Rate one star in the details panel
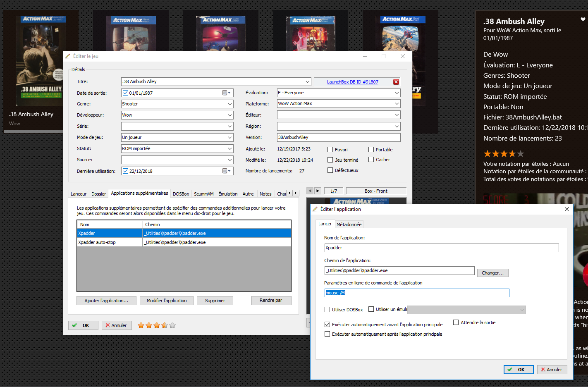Screen dimensions: 588x387 point(488,154)
